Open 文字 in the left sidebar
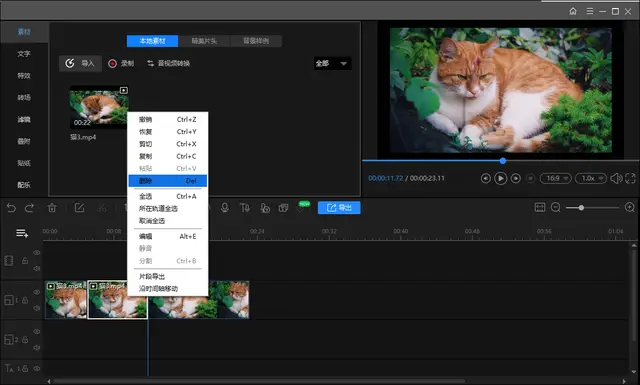This screenshot has height=385, width=640. click(24, 54)
